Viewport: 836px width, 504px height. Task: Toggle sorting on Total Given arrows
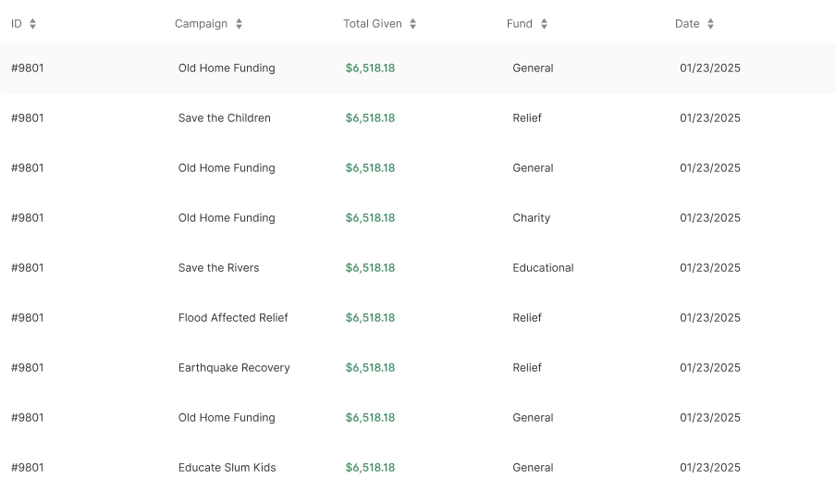(412, 23)
